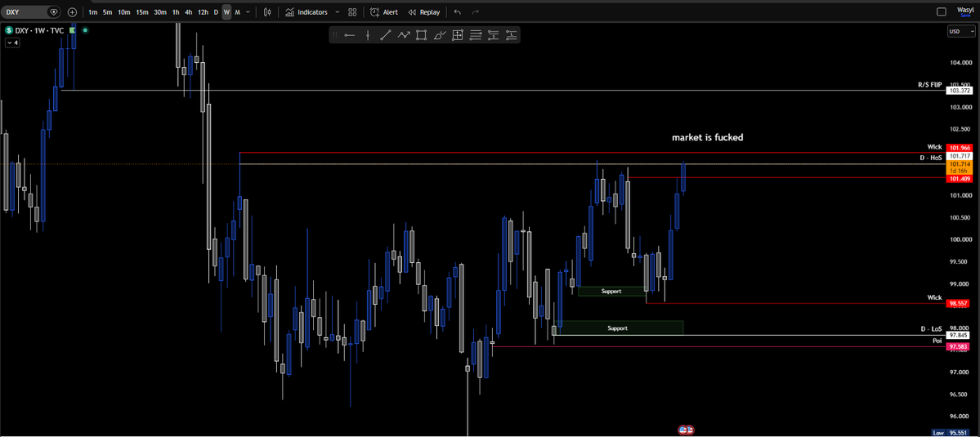Screen dimensions: 980x437
Task: Select the Wick label at 98.557
Action: pyautogui.click(x=934, y=298)
